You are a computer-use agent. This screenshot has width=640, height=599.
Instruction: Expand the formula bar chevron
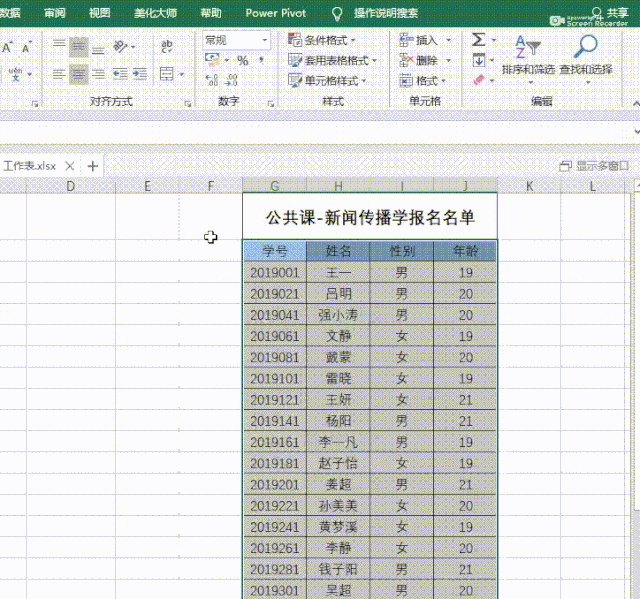click(x=636, y=131)
